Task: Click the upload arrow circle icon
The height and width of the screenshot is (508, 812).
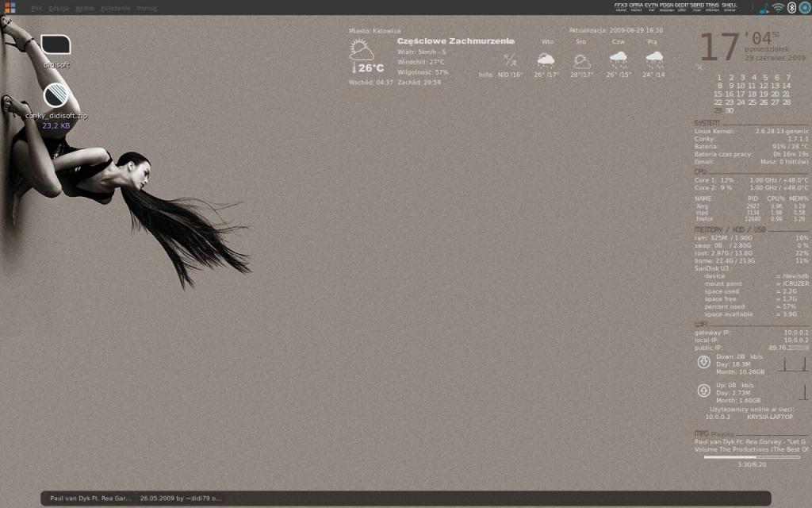Action: [x=703, y=391]
